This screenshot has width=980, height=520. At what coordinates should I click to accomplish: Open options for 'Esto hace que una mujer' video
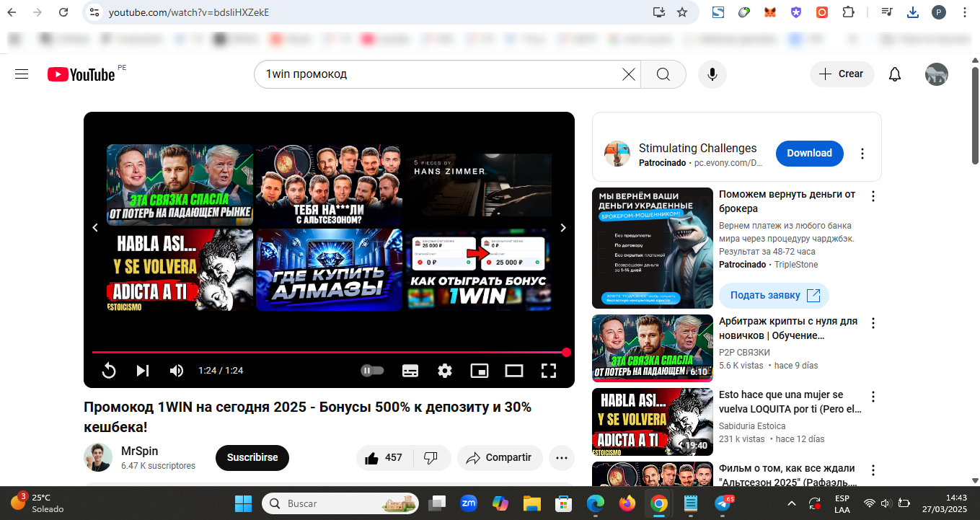click(873, 397)
